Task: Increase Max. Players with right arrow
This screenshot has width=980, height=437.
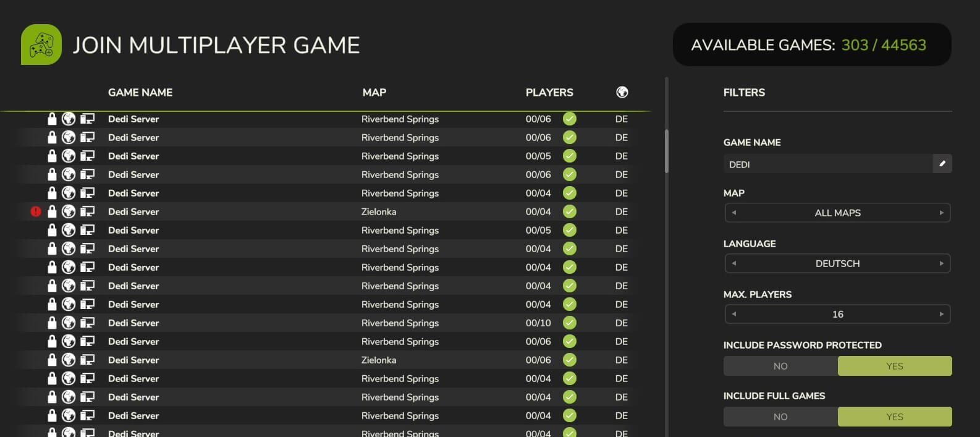Action: tap(942, 314)
